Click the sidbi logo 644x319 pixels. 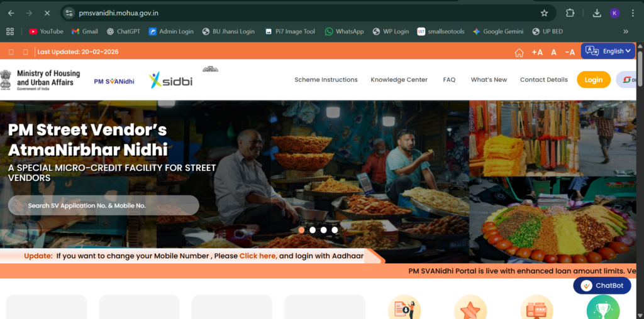tap(170, 80)
